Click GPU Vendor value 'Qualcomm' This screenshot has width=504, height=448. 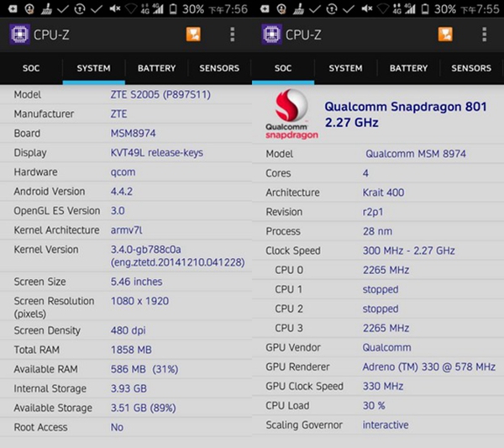point(386,348)
